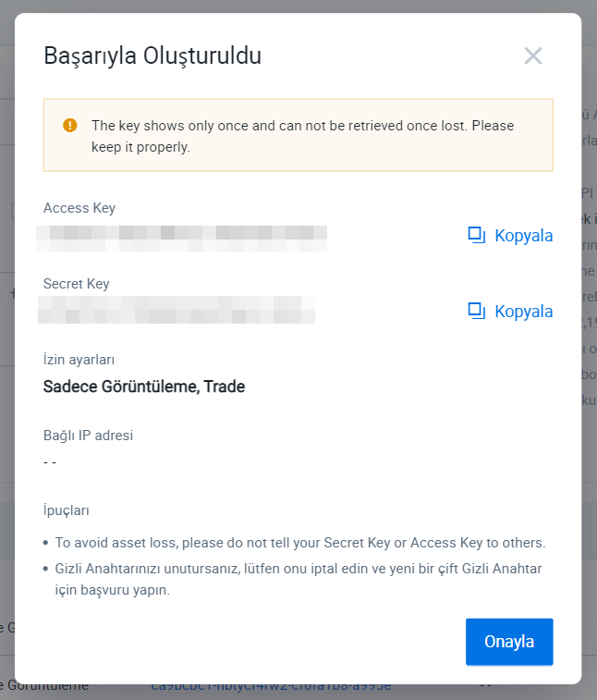Click the İpuçları tips heading
Viewport: 597px width, 700px height.
(67, 510)
